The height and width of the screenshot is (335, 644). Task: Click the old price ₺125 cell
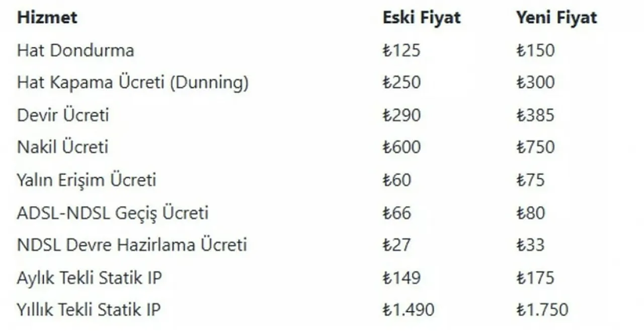[x=401, y=50]
